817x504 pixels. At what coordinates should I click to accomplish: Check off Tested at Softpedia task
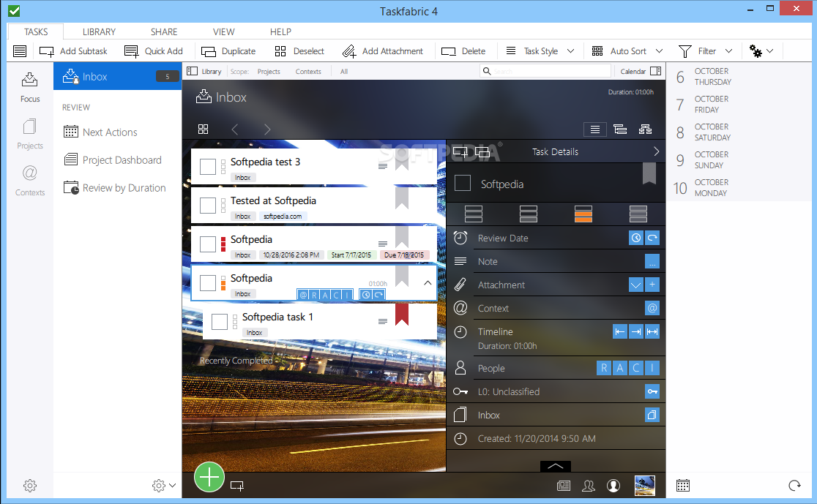(208, 205)
